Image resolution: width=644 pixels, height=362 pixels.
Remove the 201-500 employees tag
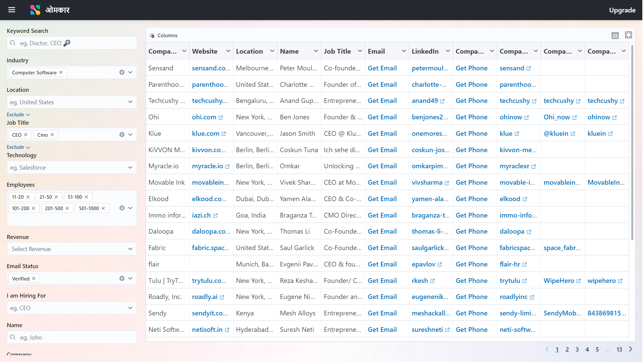pyautogui.click(x=67, y=208)
